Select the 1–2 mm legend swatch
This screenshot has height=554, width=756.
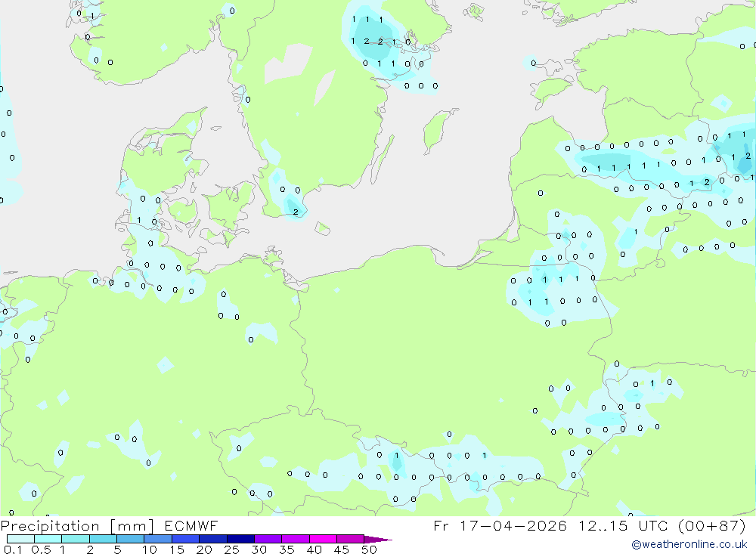(x=76, y=539)
